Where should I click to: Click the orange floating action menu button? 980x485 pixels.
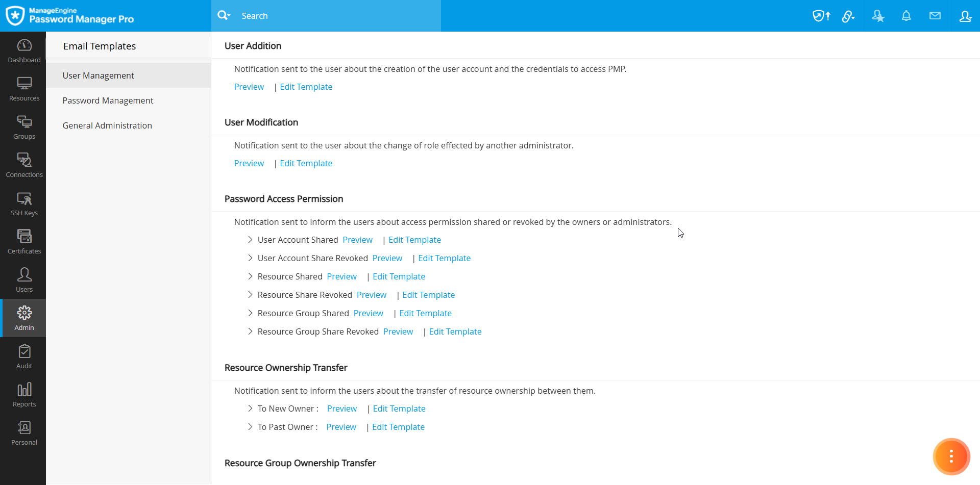click(x=951, y=456)
